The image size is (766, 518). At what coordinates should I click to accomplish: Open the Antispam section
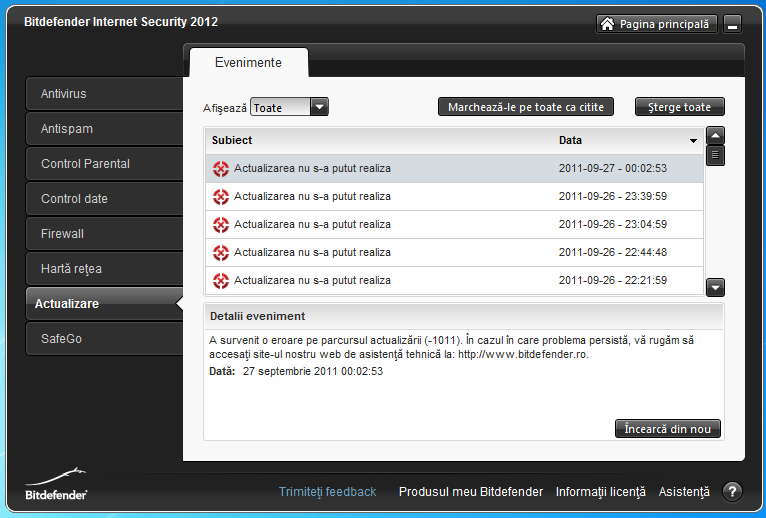pos(105,129)
